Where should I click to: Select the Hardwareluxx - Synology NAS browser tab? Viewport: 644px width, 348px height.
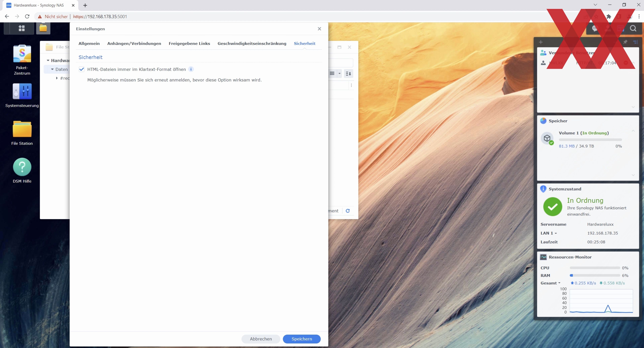point(39,5)
